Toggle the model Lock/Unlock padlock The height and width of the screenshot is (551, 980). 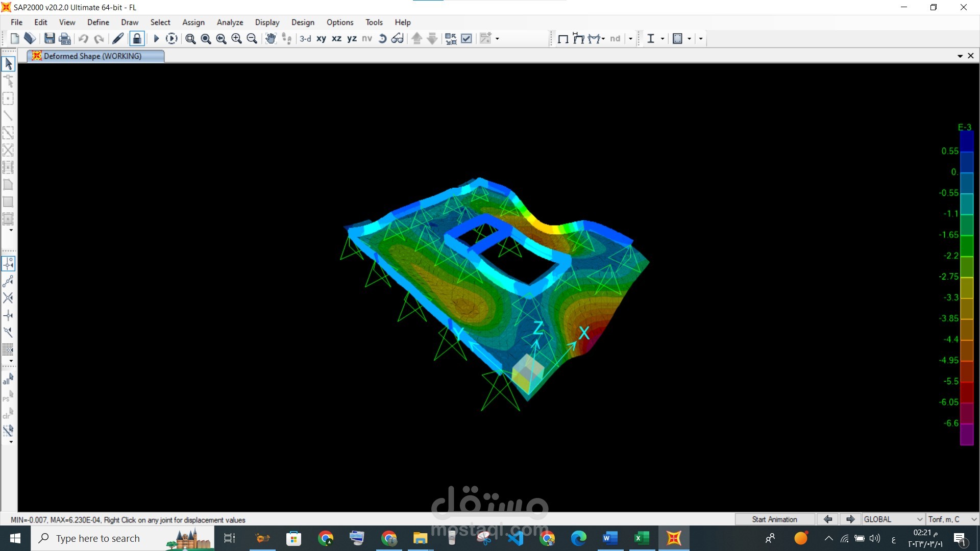point(137,38)
